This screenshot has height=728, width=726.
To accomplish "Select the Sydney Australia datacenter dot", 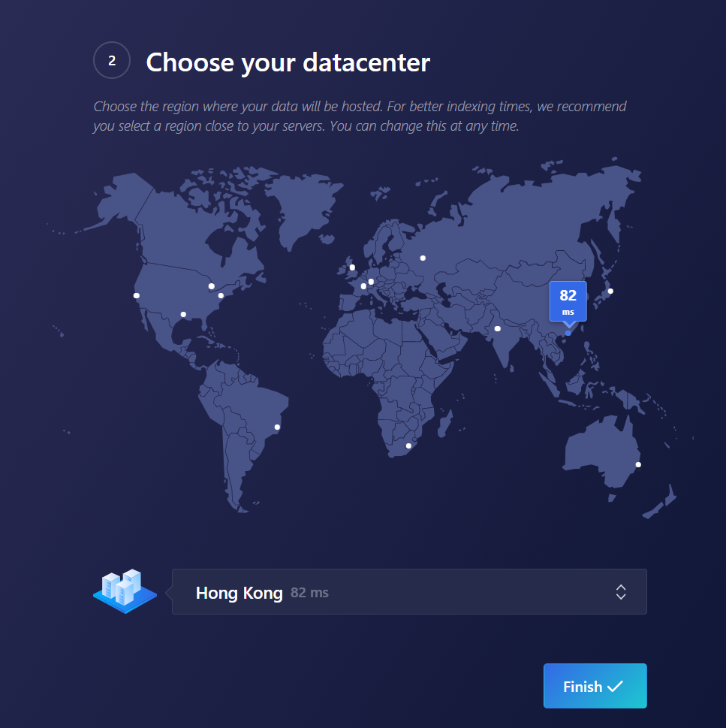I will 638,465.
